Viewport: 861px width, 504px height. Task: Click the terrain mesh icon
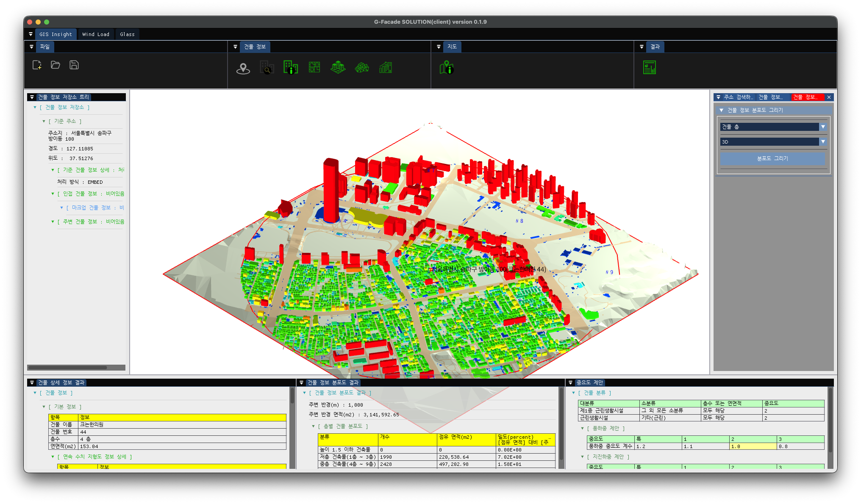click(x=362, y=67)
